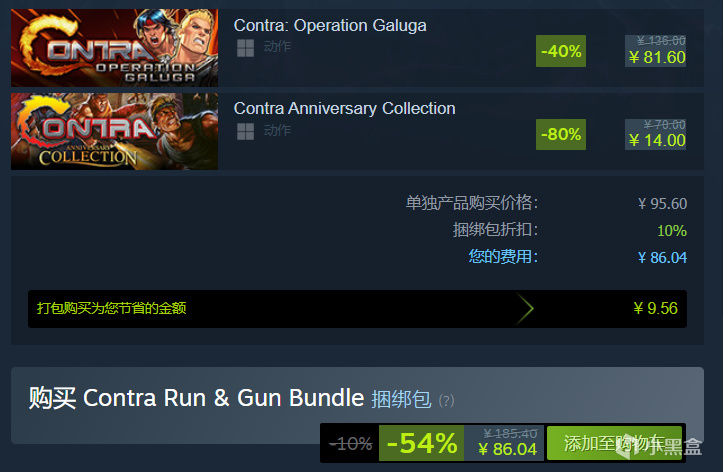Click the -40% discount badge

point(561,51)
